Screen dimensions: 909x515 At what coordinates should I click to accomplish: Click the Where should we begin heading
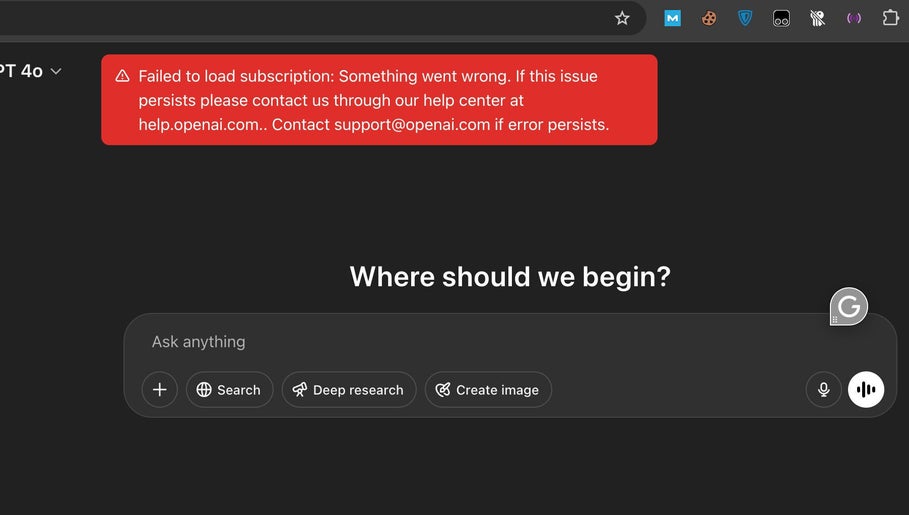click(x=510, y=277)
